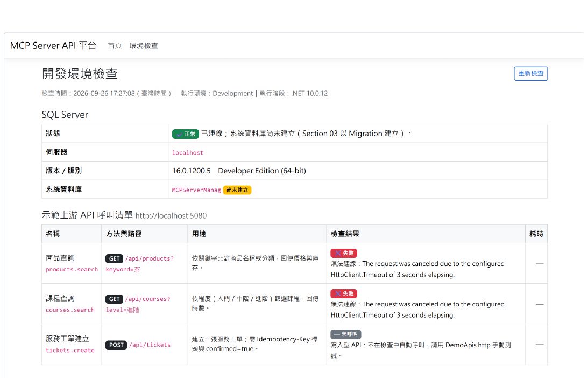The image size is (588, 378).
Task: Click 失敗 badge in 課程查詢 row
Action: coord(344,293)
